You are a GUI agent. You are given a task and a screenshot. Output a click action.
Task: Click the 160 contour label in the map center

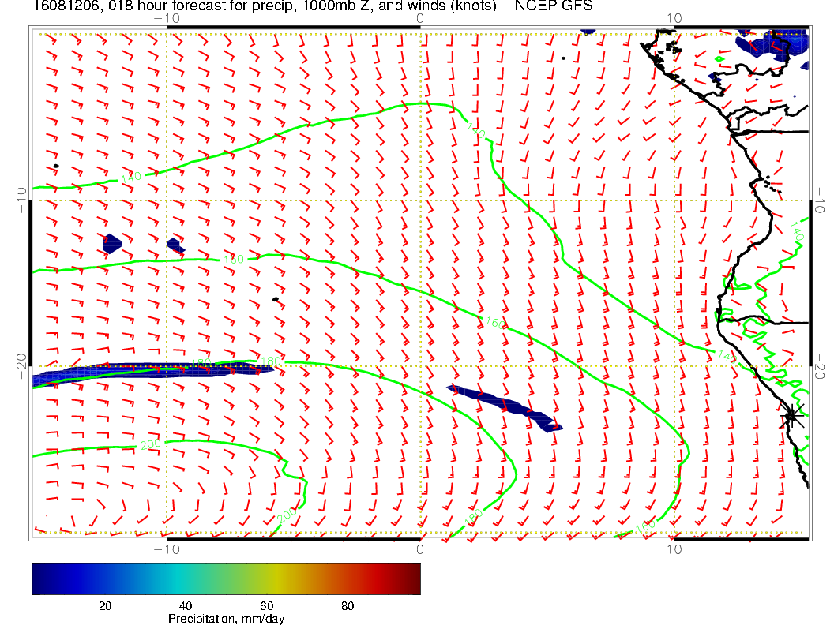pyautogui.click(x=495, y=322)
